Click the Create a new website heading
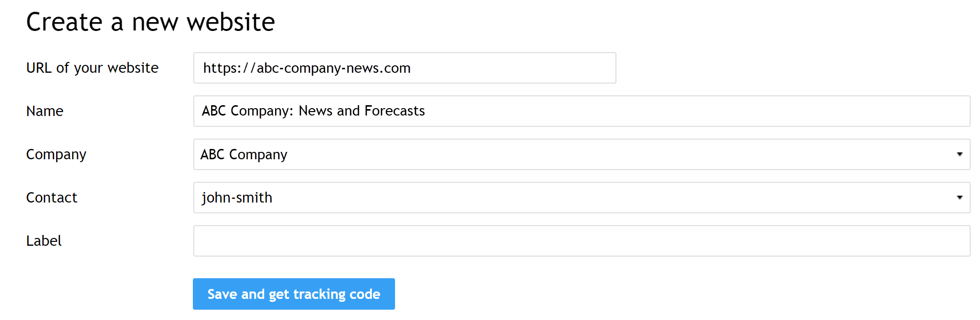Image resolution: width=980 pixels, height=320 pixels. point(151,22)
